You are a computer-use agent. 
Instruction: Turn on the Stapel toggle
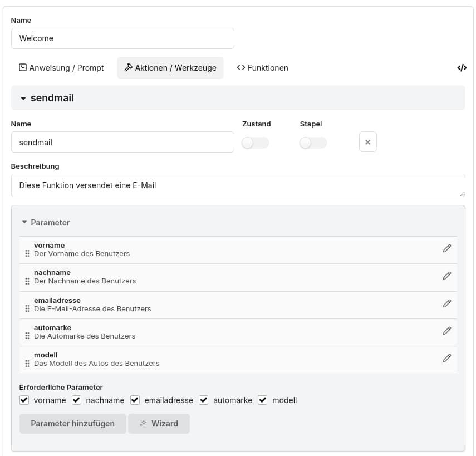coord(313,143)
